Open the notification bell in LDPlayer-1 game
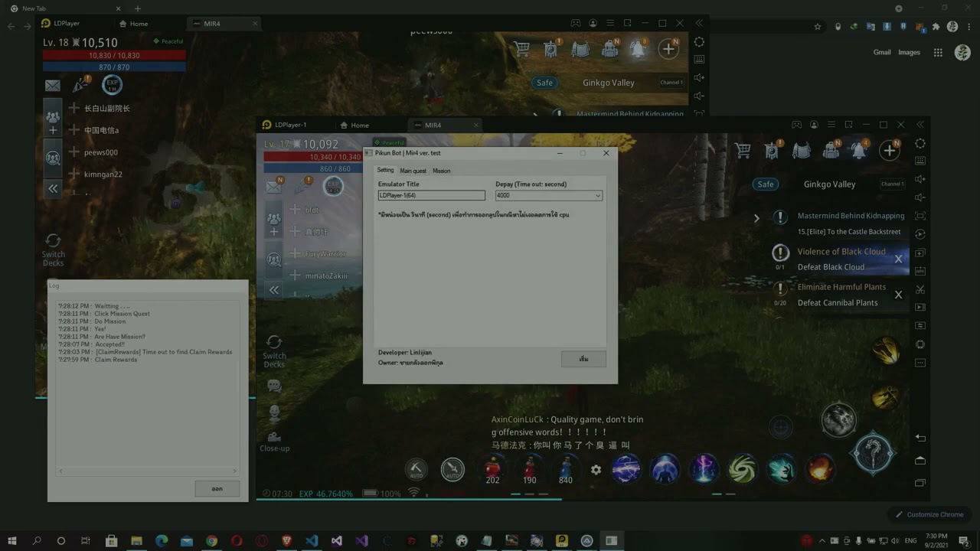Image resolution: width=980 pixels, height=551 pixels. 859,151
